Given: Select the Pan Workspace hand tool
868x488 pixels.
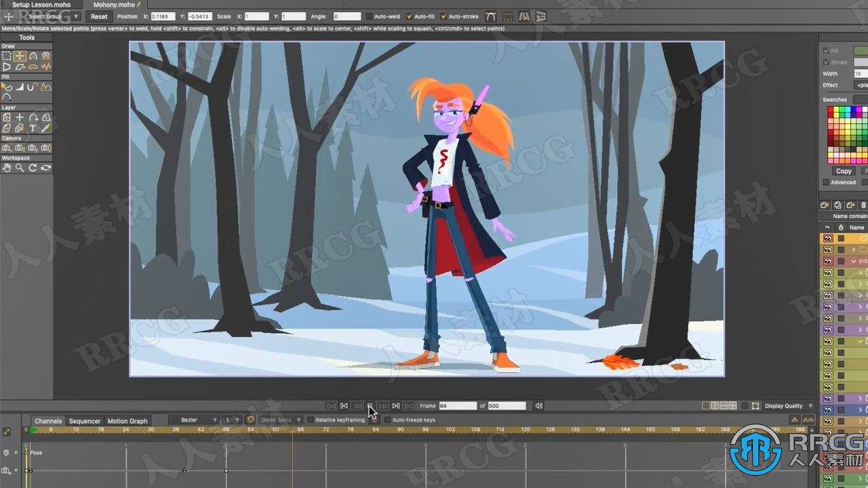Looking at the screenshot, I should coord(7,167).
